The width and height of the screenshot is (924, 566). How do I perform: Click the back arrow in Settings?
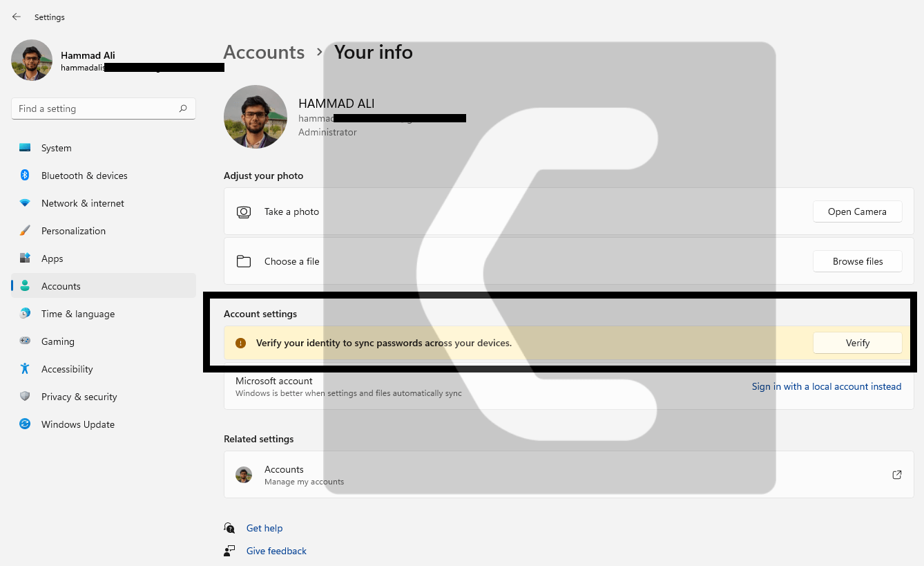pos(17,17)
